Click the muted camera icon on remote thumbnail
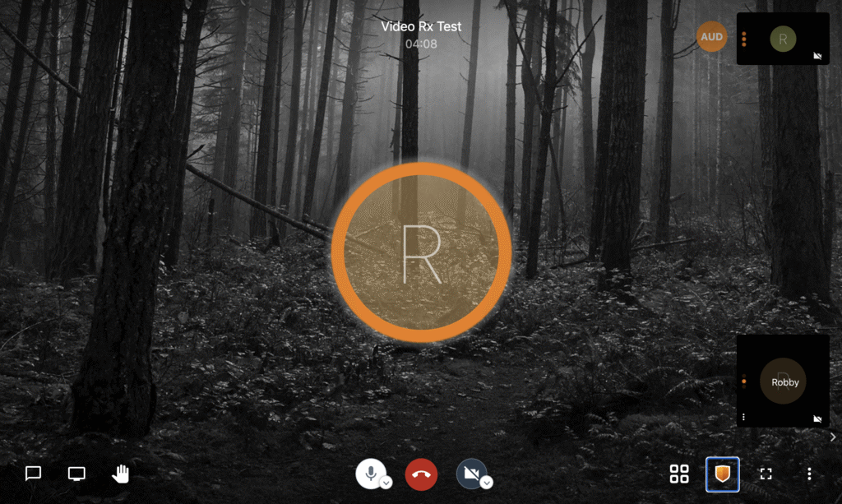 [x=817, y=55]
